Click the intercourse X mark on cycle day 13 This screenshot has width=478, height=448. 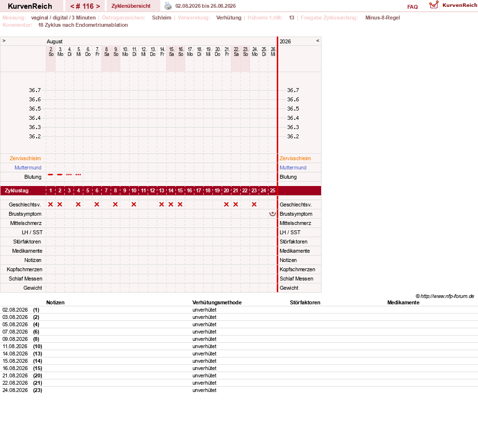pyautogui.click(x=162, y=205)
